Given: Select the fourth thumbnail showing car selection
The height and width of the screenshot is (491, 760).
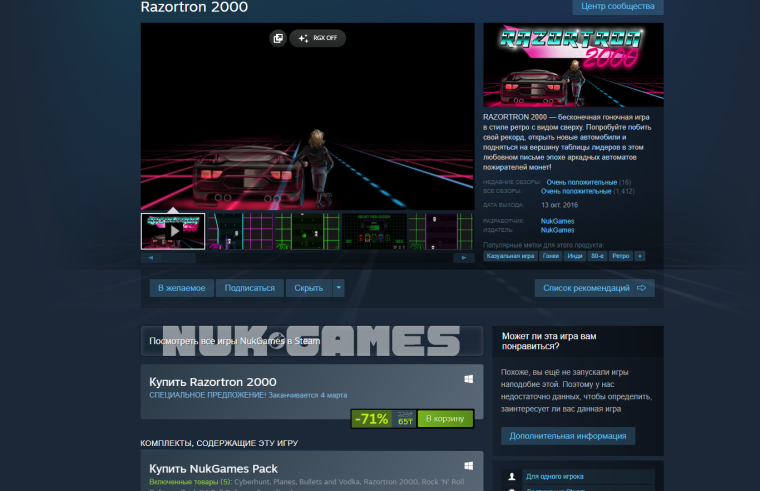Looking at the screenshot, I should tap(374, 231).
